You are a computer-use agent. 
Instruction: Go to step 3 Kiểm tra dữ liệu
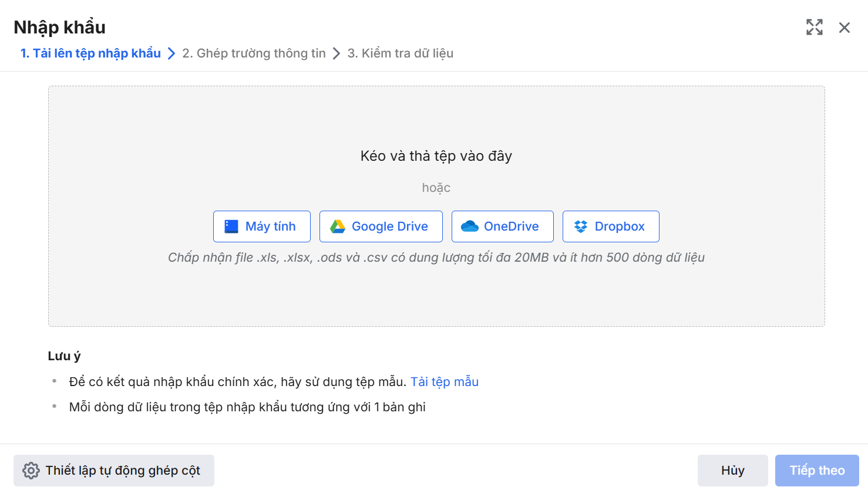(x=401, y=53)
